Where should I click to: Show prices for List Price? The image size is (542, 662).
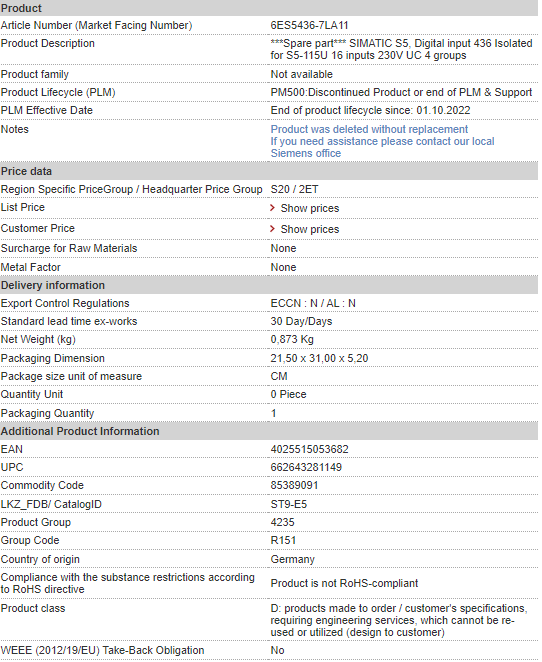(310, 208)
